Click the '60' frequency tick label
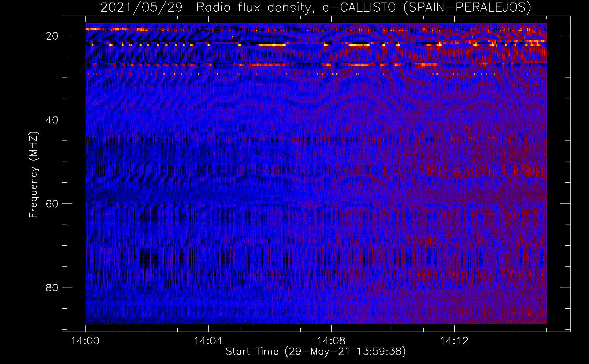The image size is (589, 364). (x=52, y=204)
